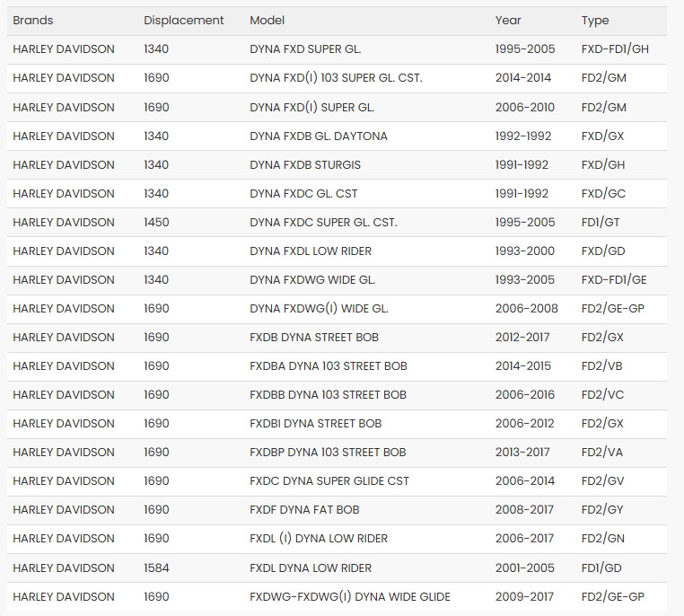684x616 pixels.
Task: Select the 2014-2014 year cell
Action: (525, 78)
